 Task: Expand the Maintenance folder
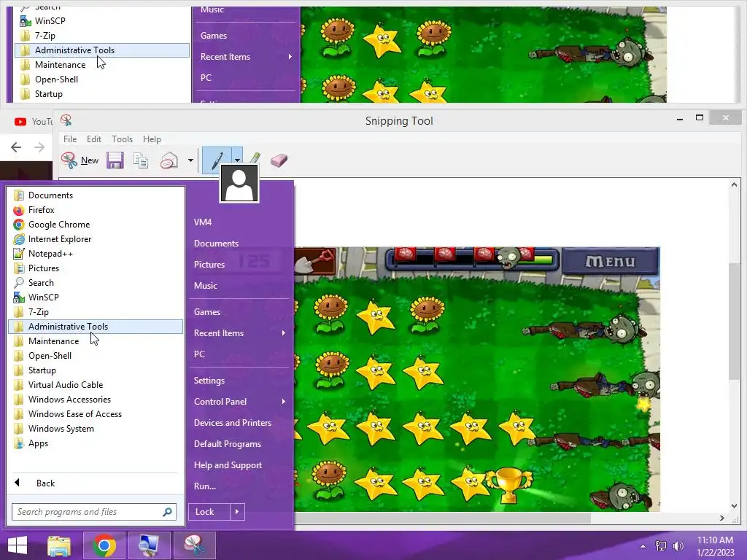pyautogui.click(x=96, y=341)
